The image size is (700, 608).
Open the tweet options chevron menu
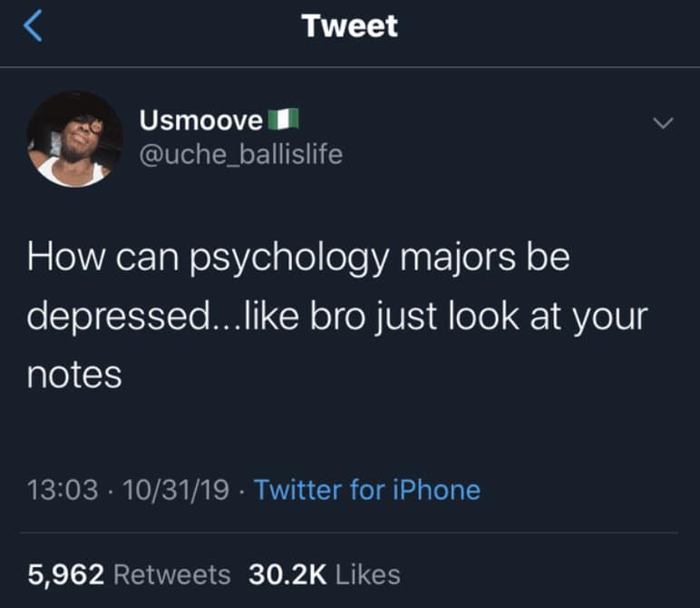tap(663, 123)
